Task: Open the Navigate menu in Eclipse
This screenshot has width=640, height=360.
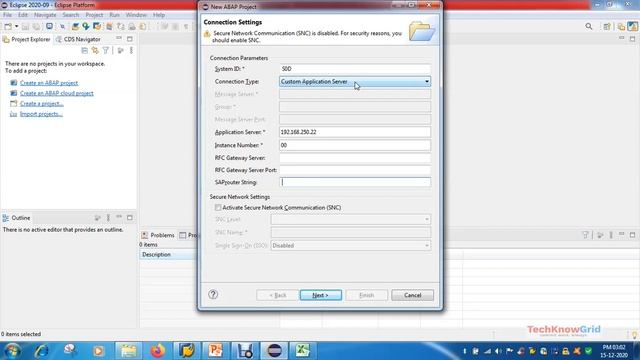Action: (x=45, y=15)
